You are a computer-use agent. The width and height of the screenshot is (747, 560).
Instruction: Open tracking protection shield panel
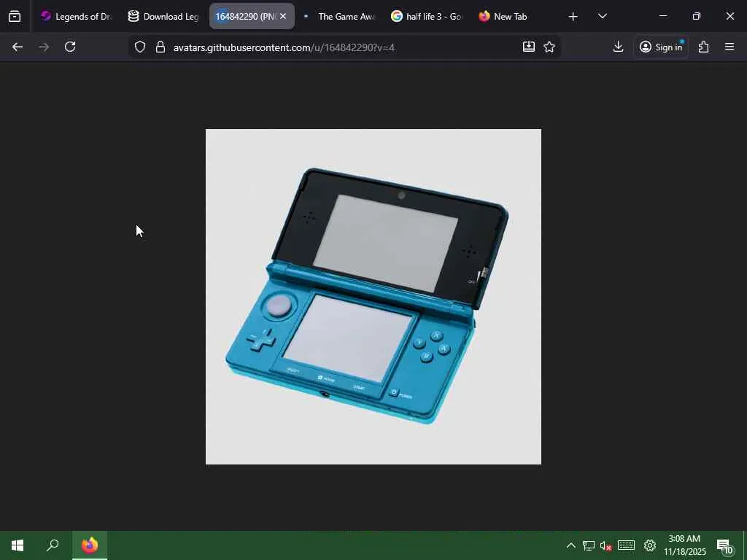click(139, 47)
